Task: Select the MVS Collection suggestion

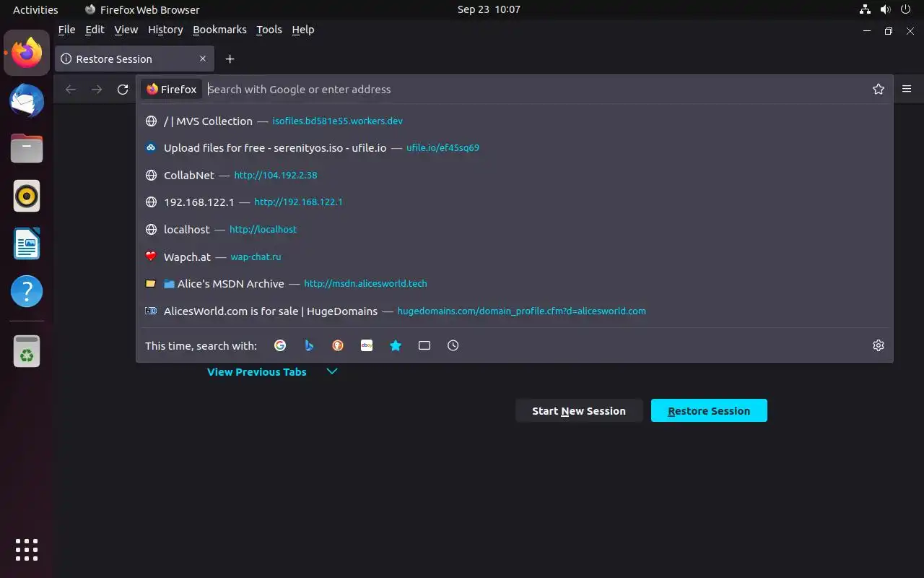Action: click(x=514, y=121)
